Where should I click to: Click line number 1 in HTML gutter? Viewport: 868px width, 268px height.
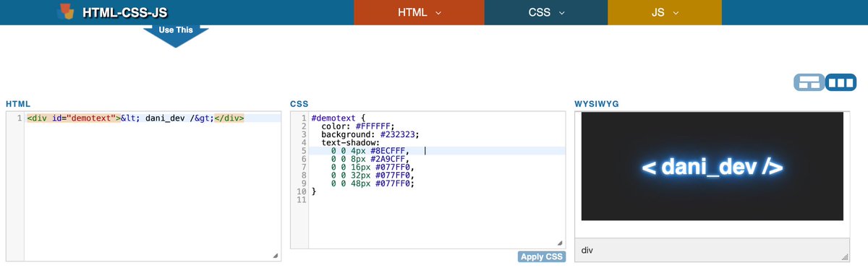pos(19,118)
